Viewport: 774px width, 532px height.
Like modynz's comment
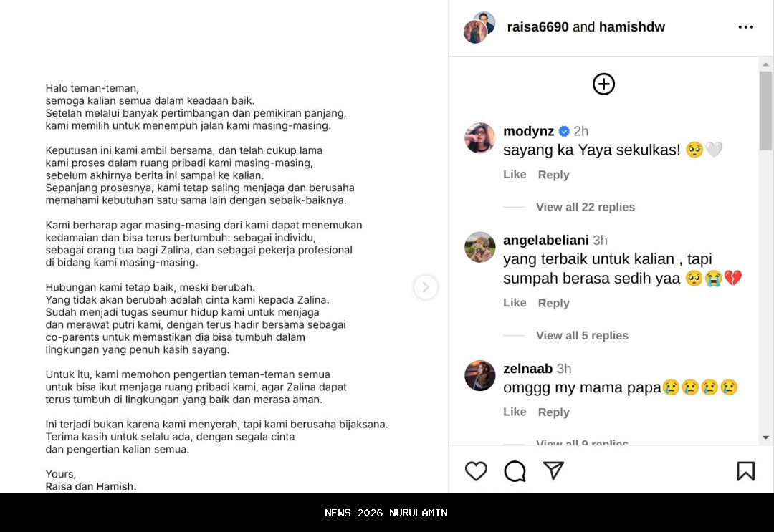[515, 175]
